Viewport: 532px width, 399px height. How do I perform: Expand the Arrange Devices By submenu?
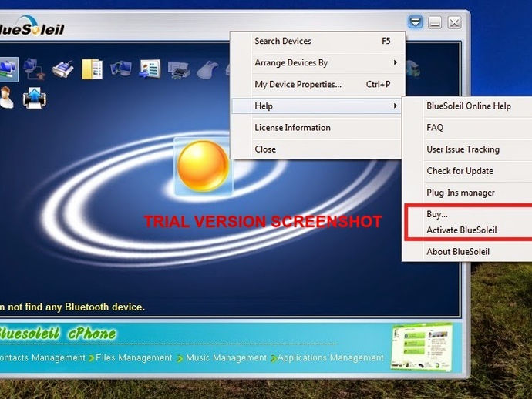[318, 62]
